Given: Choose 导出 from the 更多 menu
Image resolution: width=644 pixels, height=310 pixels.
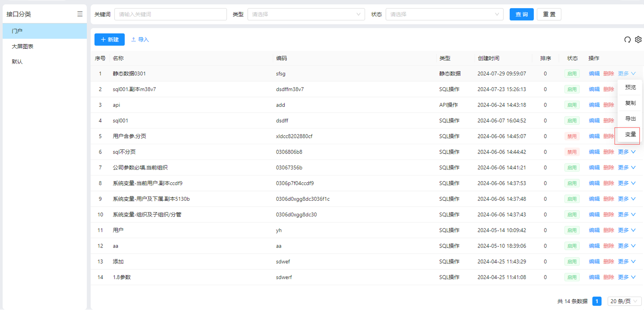Looking at the screenshot, I should (630, 119).
